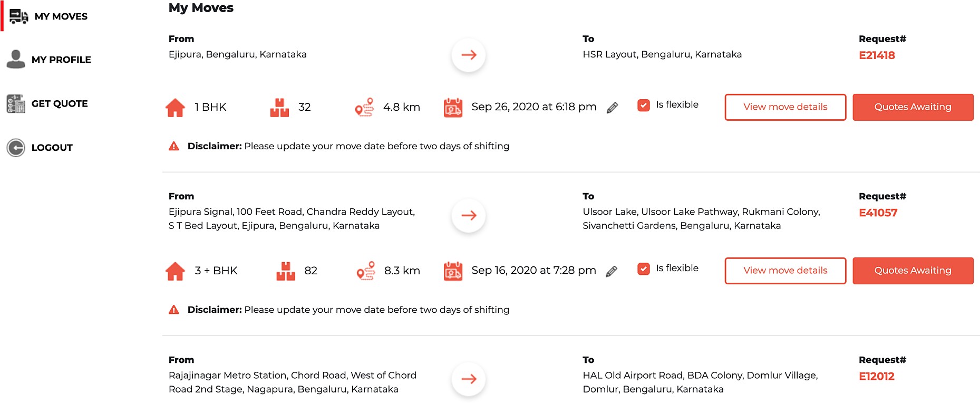Image resolution: width=980 pixels, height=403 pixels.
Task: Click the house icon beside 3 + BHK
Action: tap(175, 271)
